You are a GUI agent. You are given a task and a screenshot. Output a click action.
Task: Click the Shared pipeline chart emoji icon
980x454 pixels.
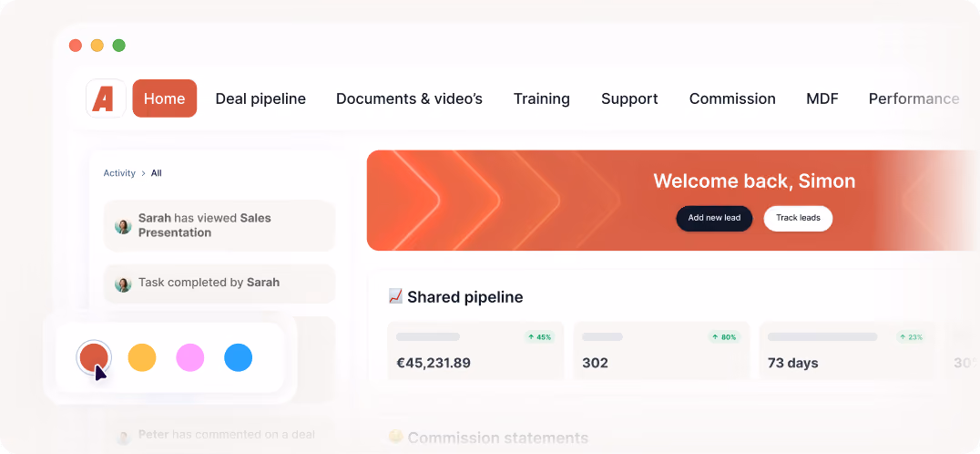click(395, 296)
